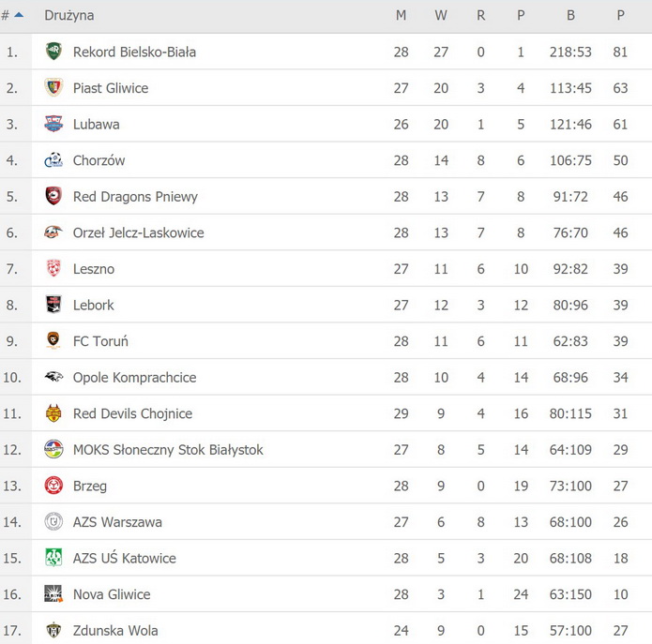Click the Brzeg team logo
652x644 pixels.
coord(53,486)
